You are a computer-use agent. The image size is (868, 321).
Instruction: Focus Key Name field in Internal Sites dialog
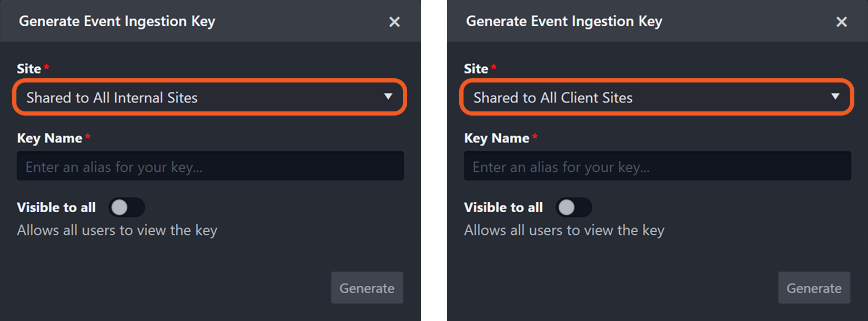[x=210, y=167]
